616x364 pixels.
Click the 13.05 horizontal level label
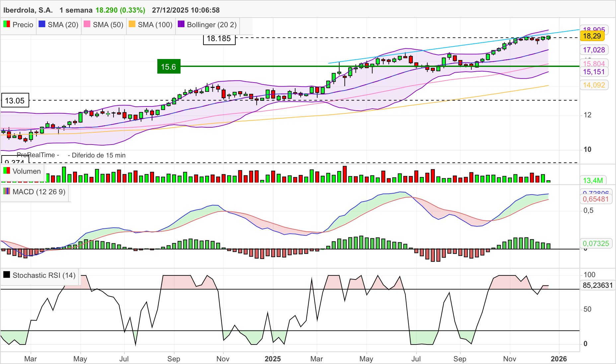coord(15,100)
